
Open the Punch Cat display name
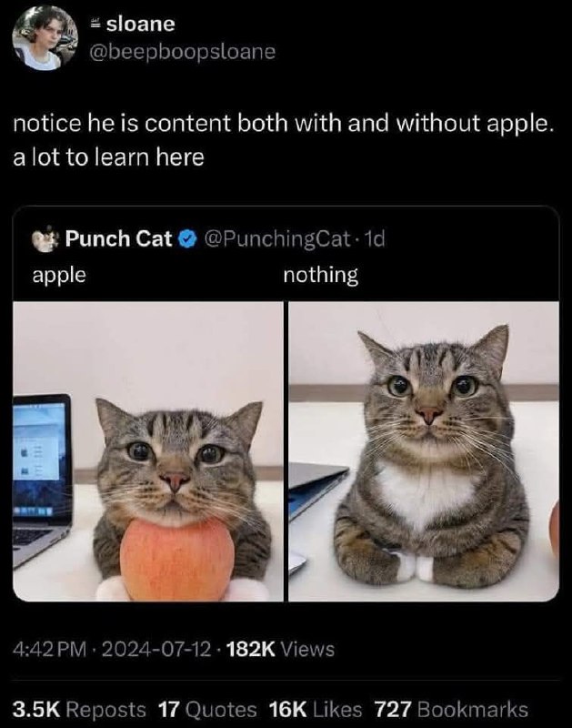(x=119, y=238)
